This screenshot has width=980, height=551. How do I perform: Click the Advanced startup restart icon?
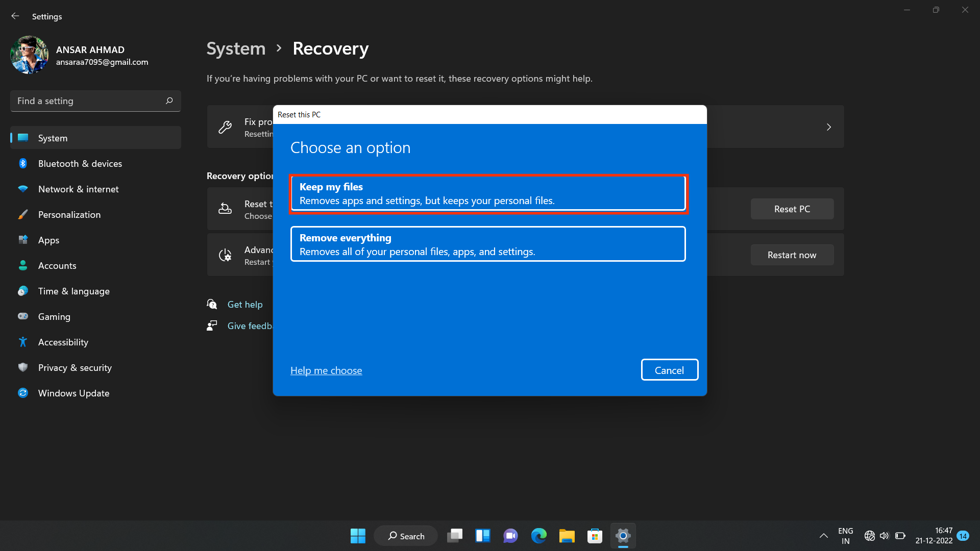[225, 255]
